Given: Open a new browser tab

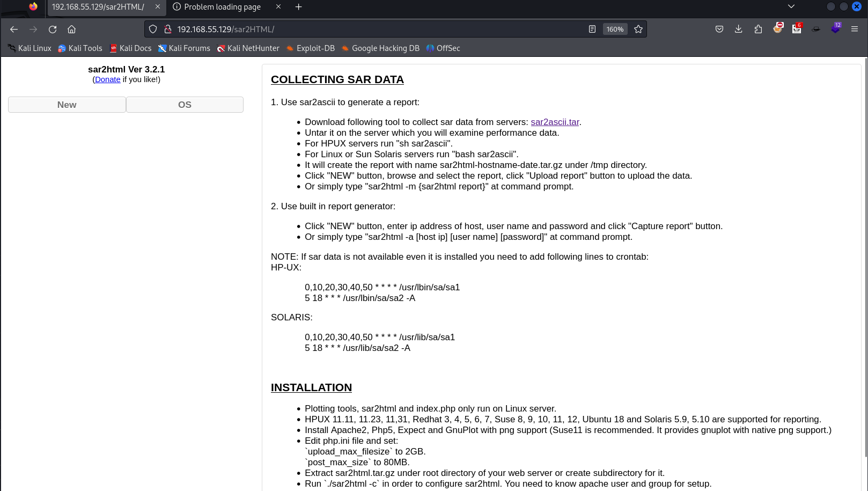Looking at the screenshot, I should pyautogui.click(x=299, y=7).
